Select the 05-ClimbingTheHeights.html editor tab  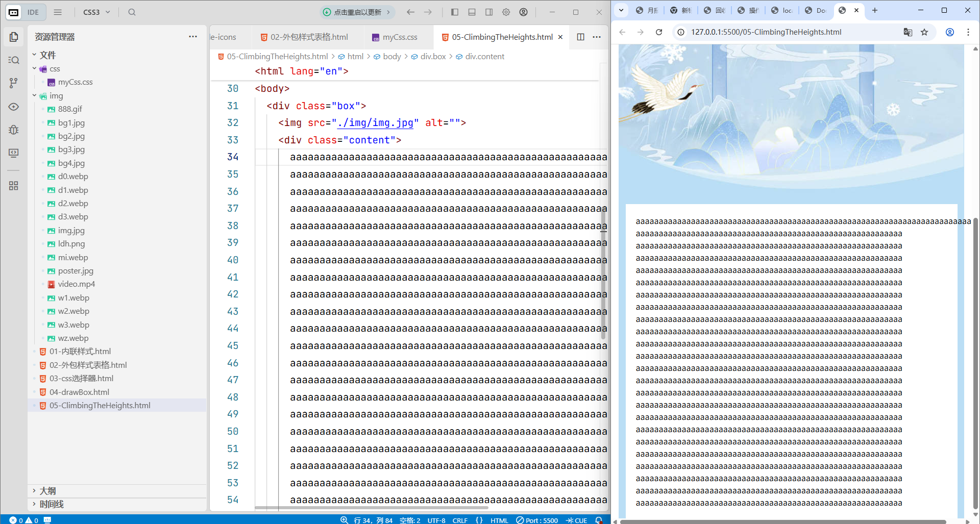pos(502,37)
